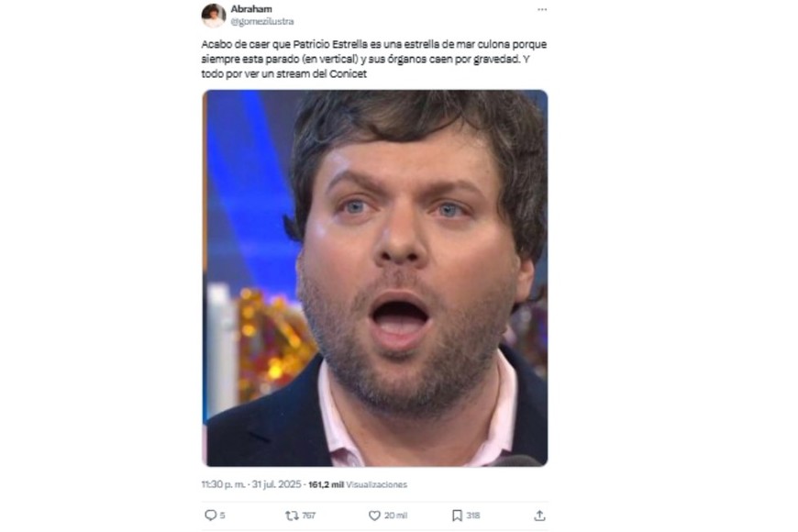Image resolution: width=798 pixels, height=532 pixels.
Task: Click the word Conicet in tweet text
Action: point(349,73)
